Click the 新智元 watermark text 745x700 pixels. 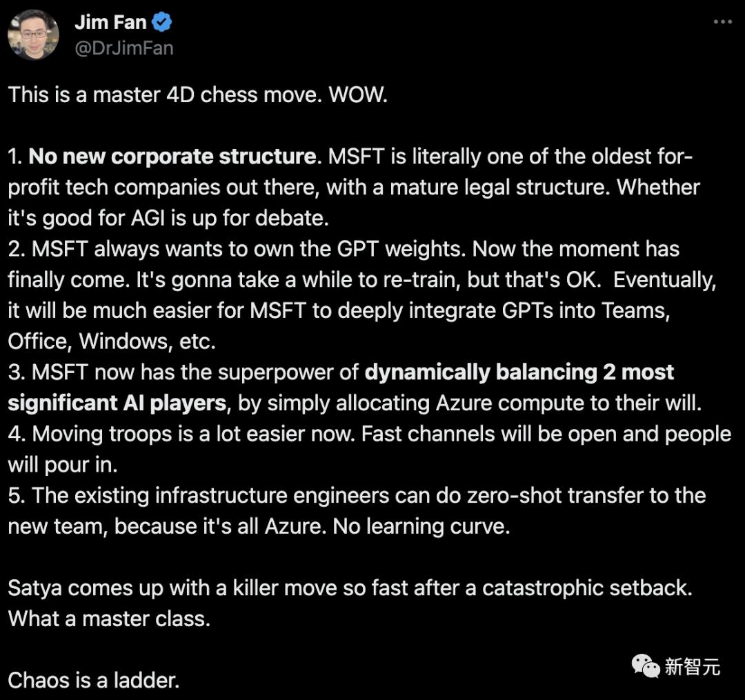point(692,666)
